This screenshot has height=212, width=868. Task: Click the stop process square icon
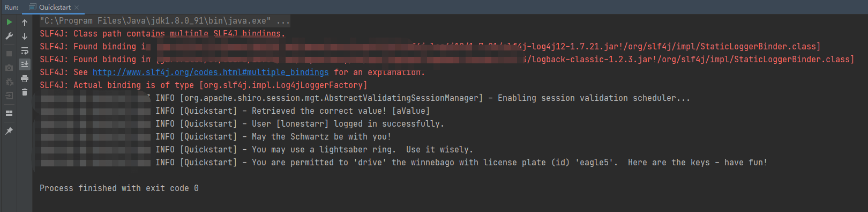pyautogui.click(x=9, y=54)
